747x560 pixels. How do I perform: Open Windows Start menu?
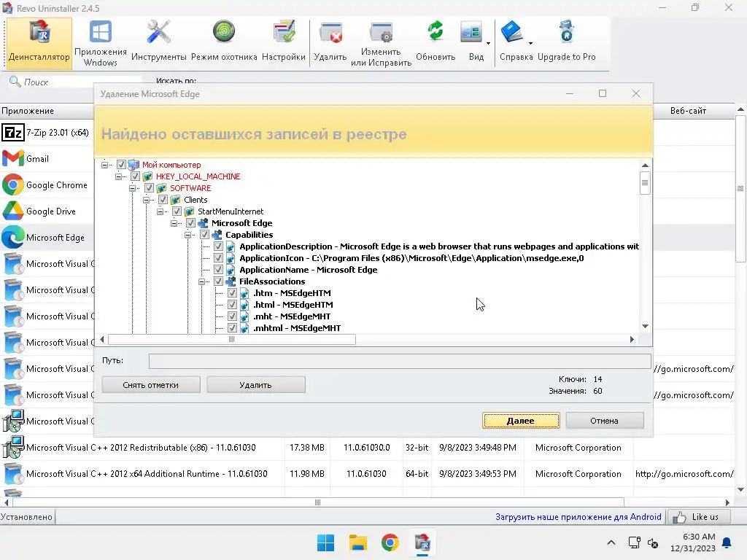pos(326,542)
